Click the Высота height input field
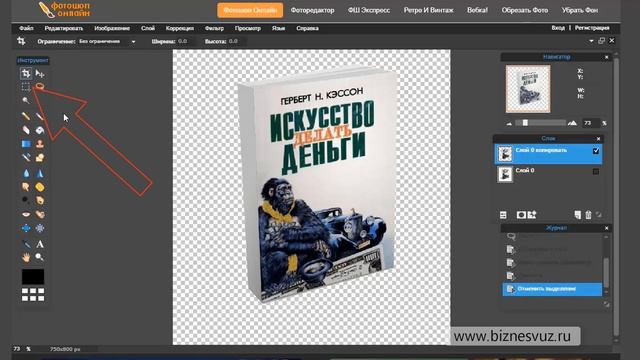This screenshot has height=360, width=640. pos(236,42)
